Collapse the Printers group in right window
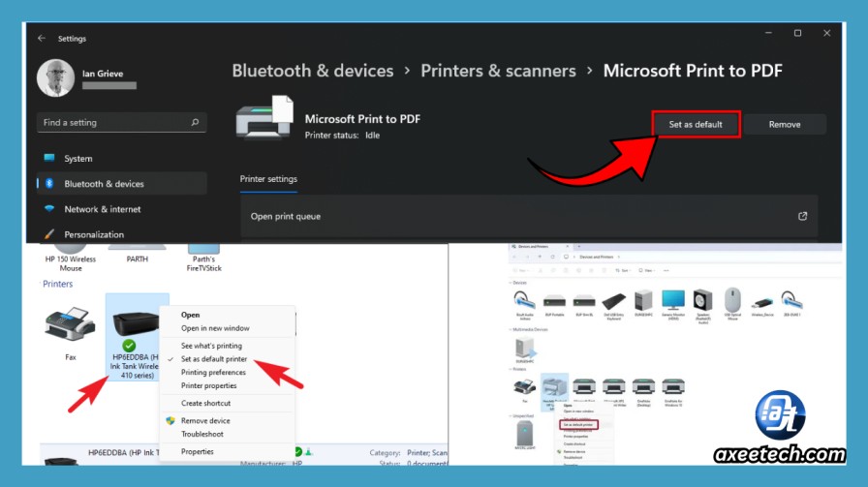Viewport: 868px width, 487px height. click(x=517, y=369)
